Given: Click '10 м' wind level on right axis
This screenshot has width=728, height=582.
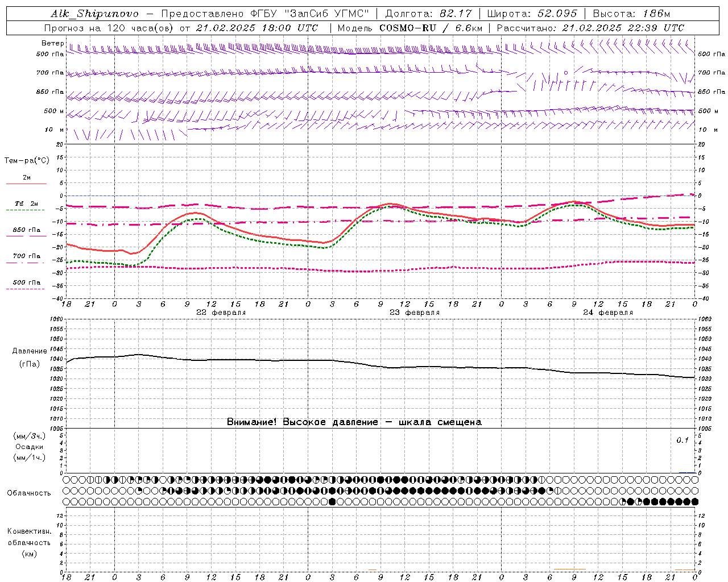Looking at the screenshot, I should tap(708, 130).
